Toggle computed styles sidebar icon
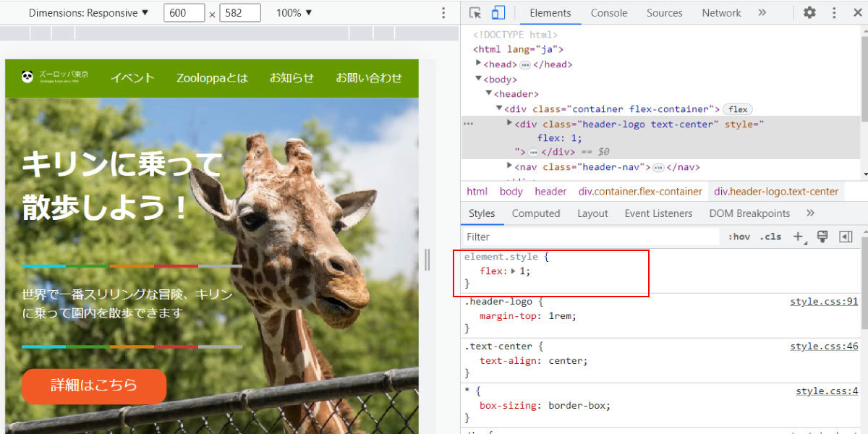Viewport: 868px width, 434px height. pos(846,237)
